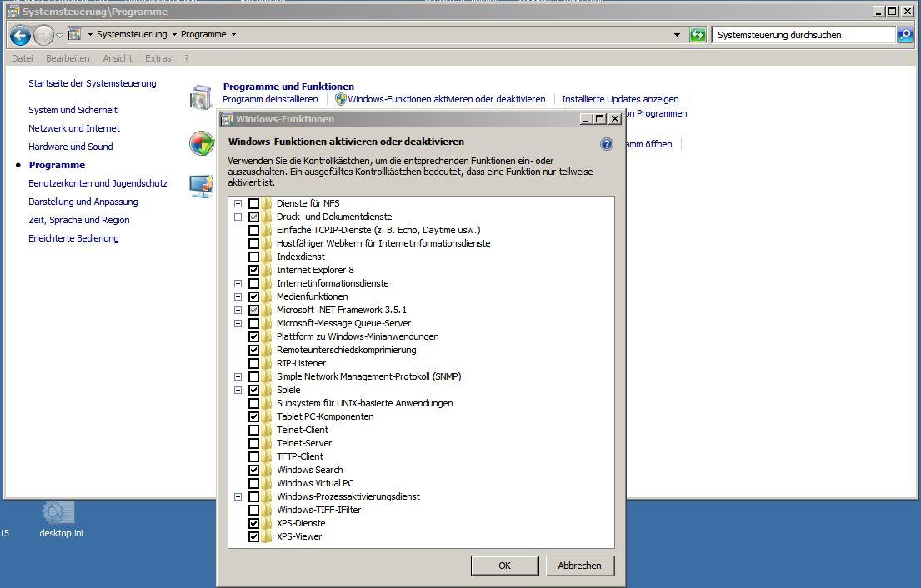Open the ? help menu
Screen dimensions: 921x588
186,58
